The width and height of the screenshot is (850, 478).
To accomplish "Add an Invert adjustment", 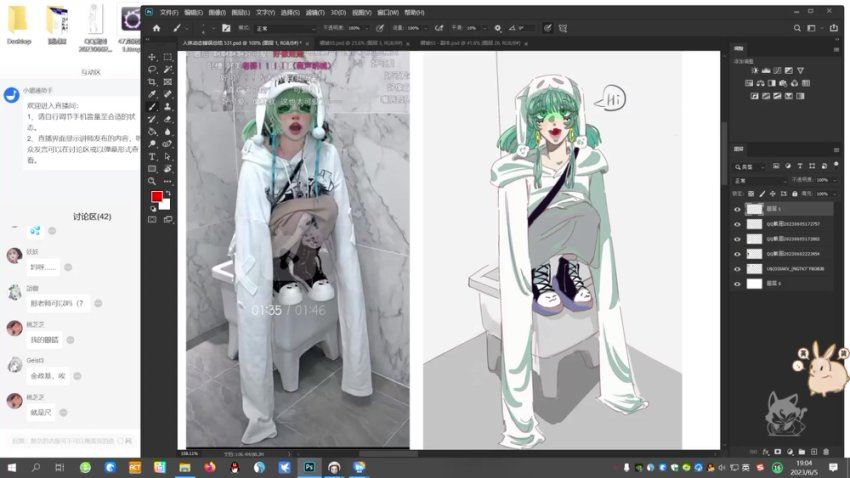I will pyautogui.click(x=754, y=96).
